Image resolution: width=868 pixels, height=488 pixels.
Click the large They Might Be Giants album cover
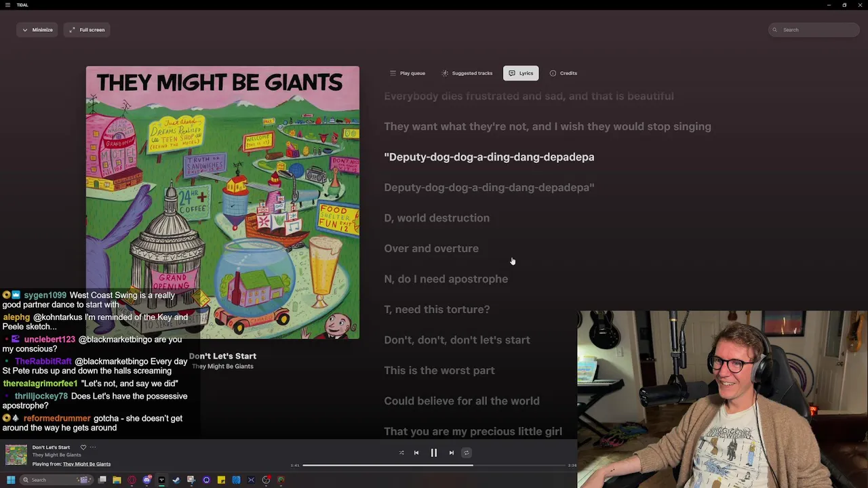(x=222, y=202)
